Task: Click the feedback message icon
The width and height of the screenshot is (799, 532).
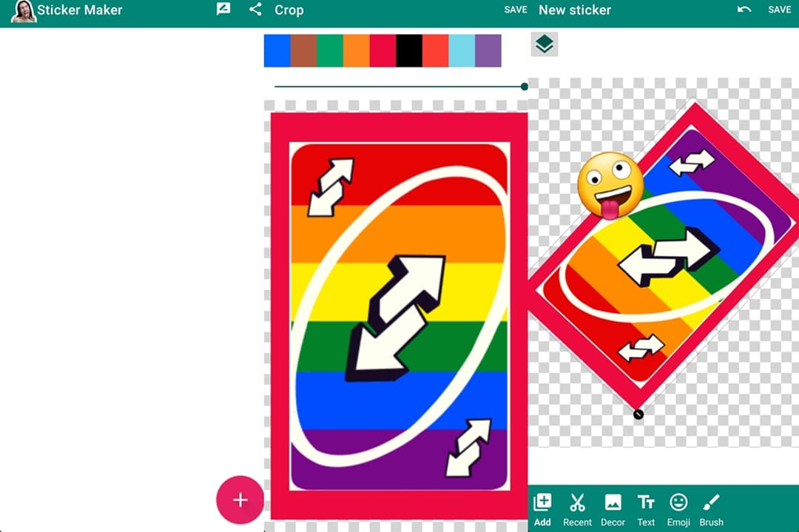Action: pyautogui.click(x=223, y=9)
